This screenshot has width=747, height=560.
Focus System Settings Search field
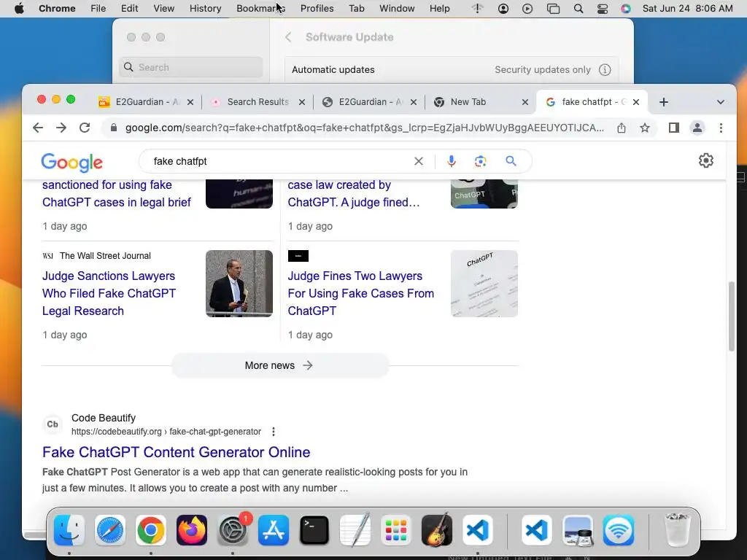(x=190, y=67)
